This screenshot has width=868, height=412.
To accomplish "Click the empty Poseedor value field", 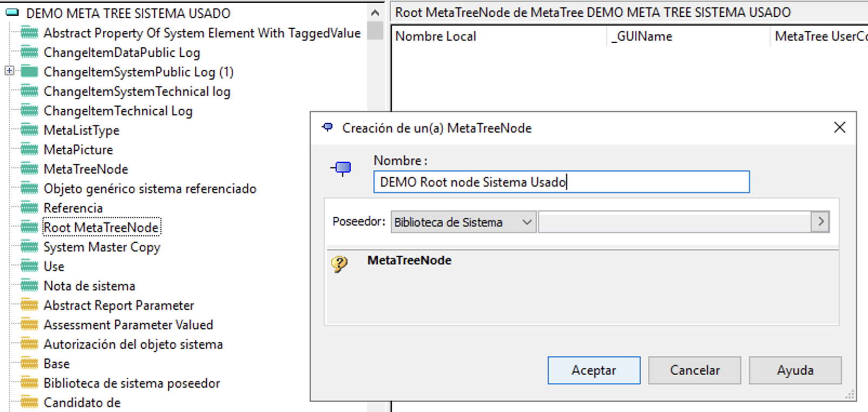I will [x=675, y=222].
